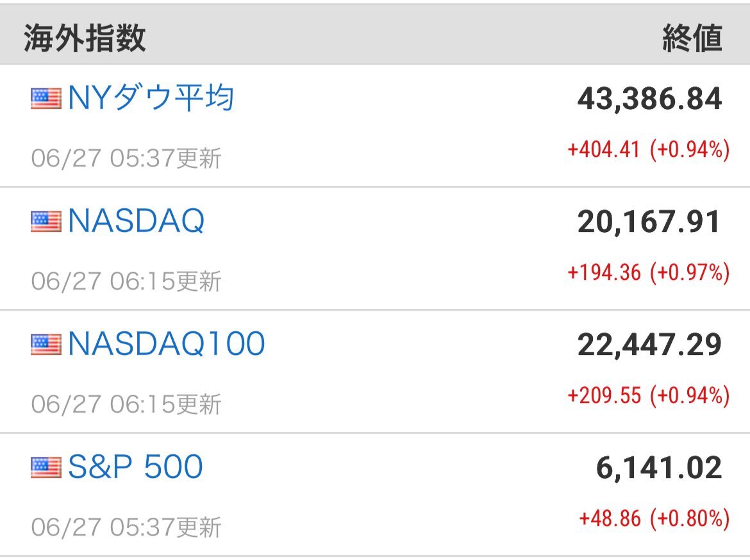This screenshot has width=750, height=560.
Task: Click the +404.41 (+0.94%) change figure
Action: [649, 150]
